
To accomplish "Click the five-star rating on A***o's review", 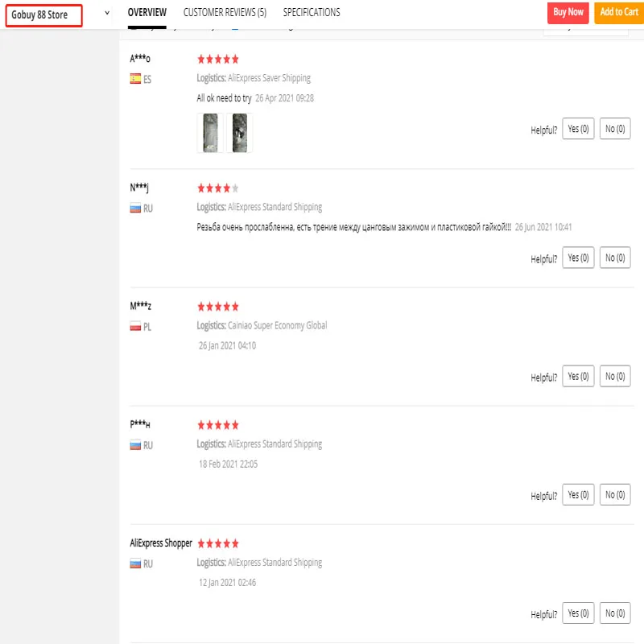I will click(x=218, y=60).
